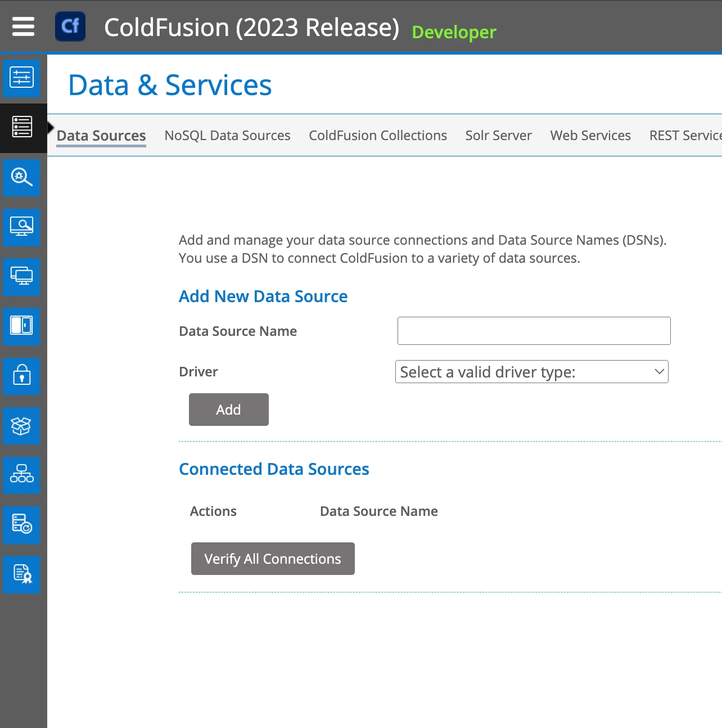Open the Web Services tab
The image size is (722, 728).
click(x=590, y=136)
